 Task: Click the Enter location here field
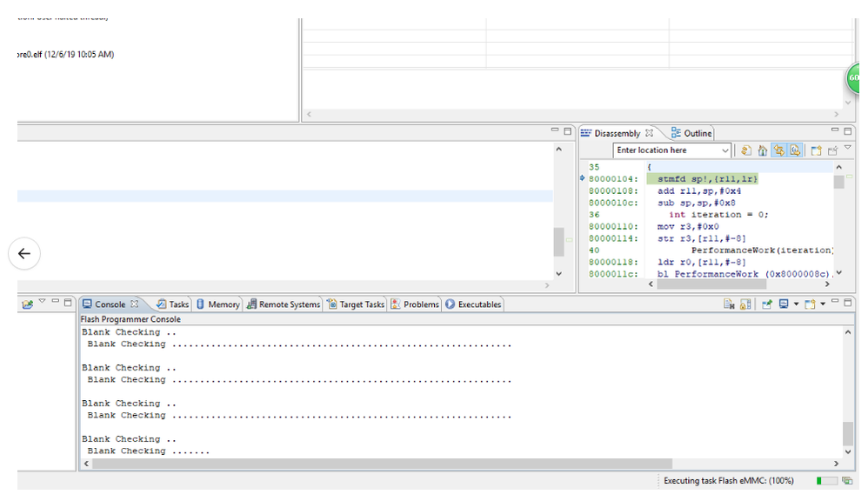click(x=668, y=150)
